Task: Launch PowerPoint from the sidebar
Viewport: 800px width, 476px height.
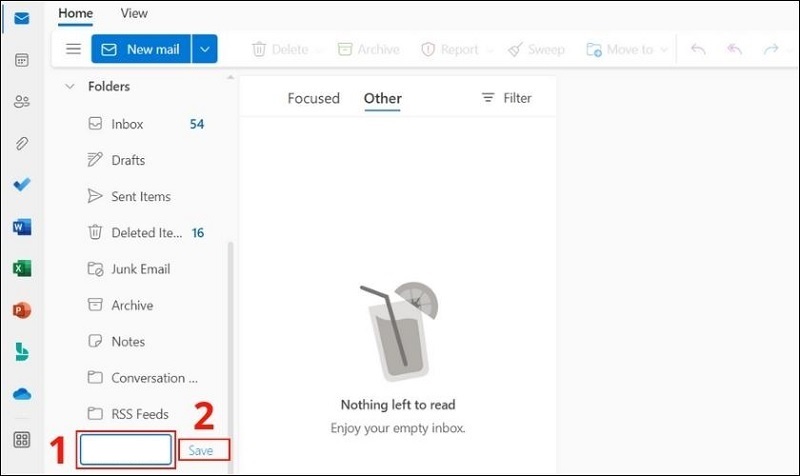Action: [x=21, y=310]
